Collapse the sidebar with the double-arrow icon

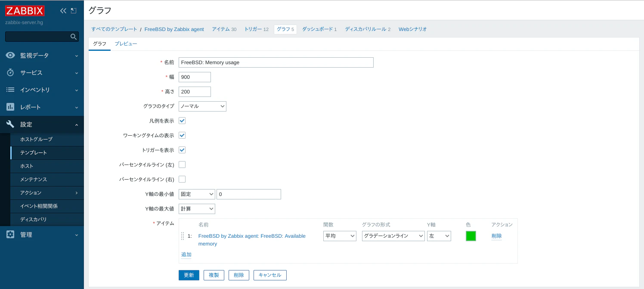tap(63, 11)
